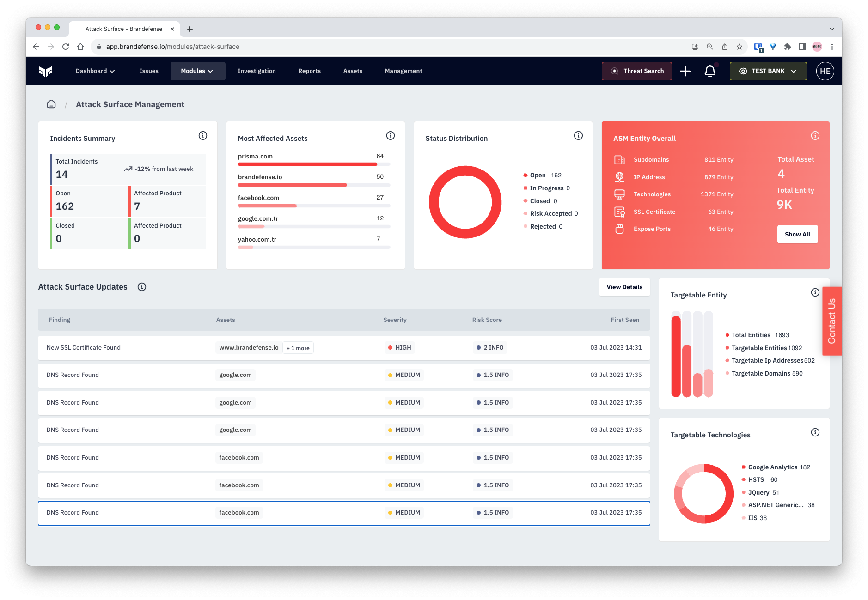Viewport: 868px width, 600px height.
Task: Open View Details for Attack Surface Updates
Action: click(x=624, y=287)
